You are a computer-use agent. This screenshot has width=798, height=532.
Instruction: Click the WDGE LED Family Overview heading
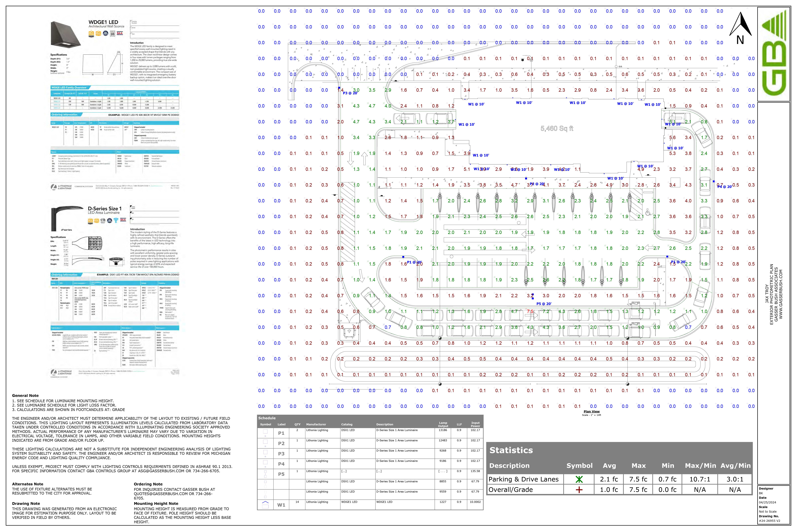(69, 88)
